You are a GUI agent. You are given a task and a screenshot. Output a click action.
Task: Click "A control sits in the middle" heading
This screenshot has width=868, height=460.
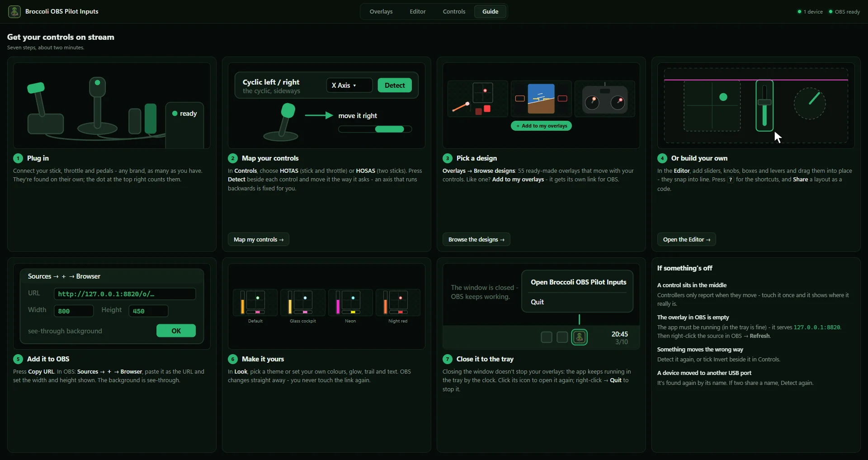pos(692,285)
